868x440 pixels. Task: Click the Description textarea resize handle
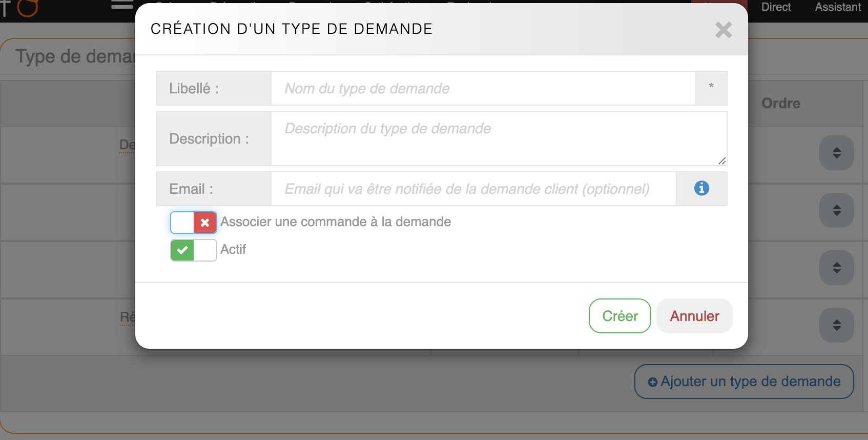pos(722,161)
